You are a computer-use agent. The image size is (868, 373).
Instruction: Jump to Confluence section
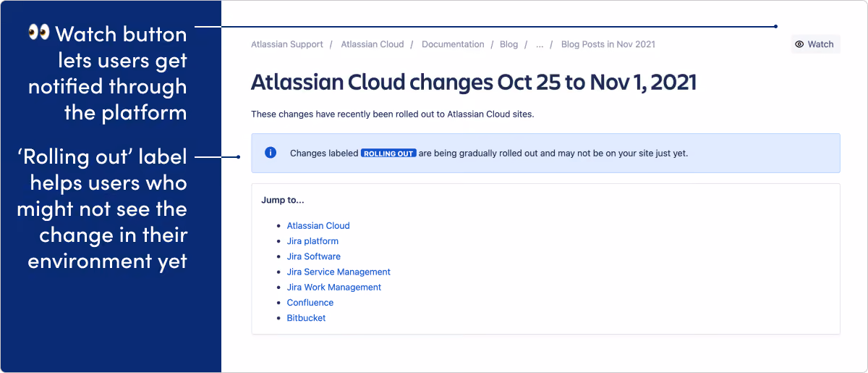(x=310, y=303)
